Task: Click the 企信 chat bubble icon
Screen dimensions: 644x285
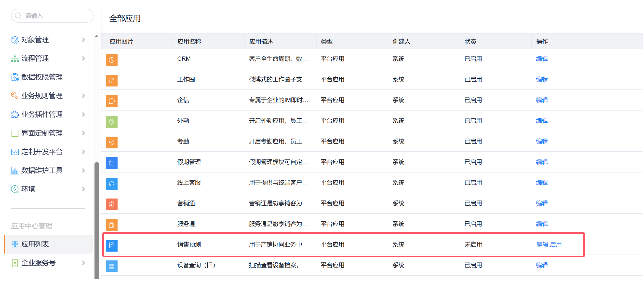Action: 111,101
